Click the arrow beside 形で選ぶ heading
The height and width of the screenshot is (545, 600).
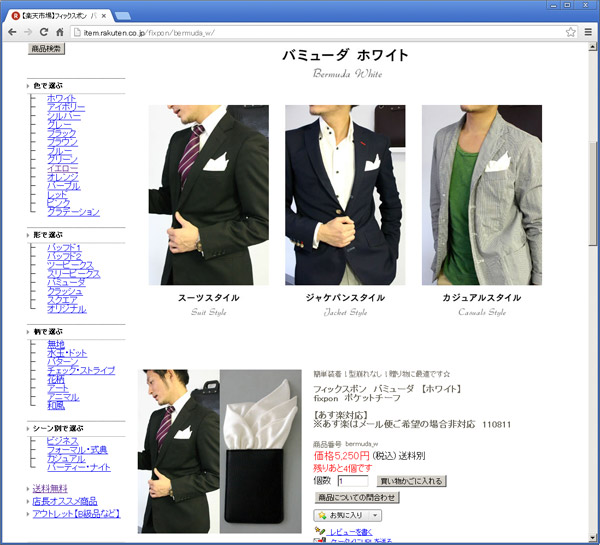pos(28,235)
